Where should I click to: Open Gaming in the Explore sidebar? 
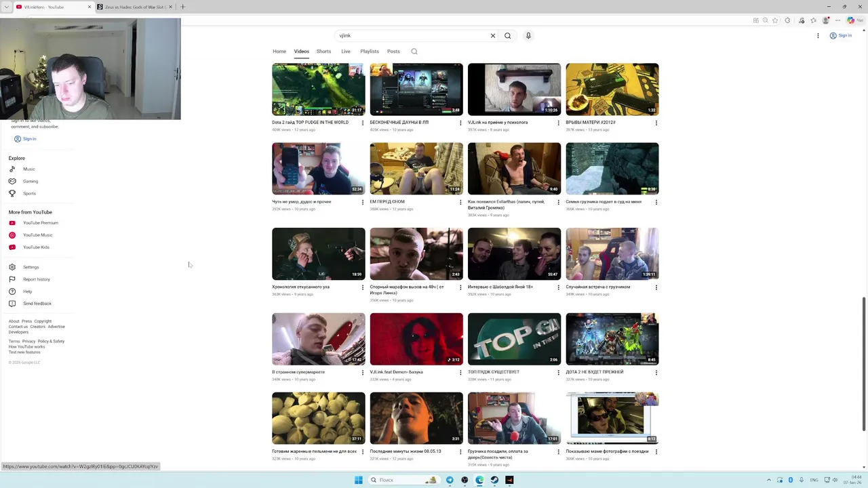[31, 182]
